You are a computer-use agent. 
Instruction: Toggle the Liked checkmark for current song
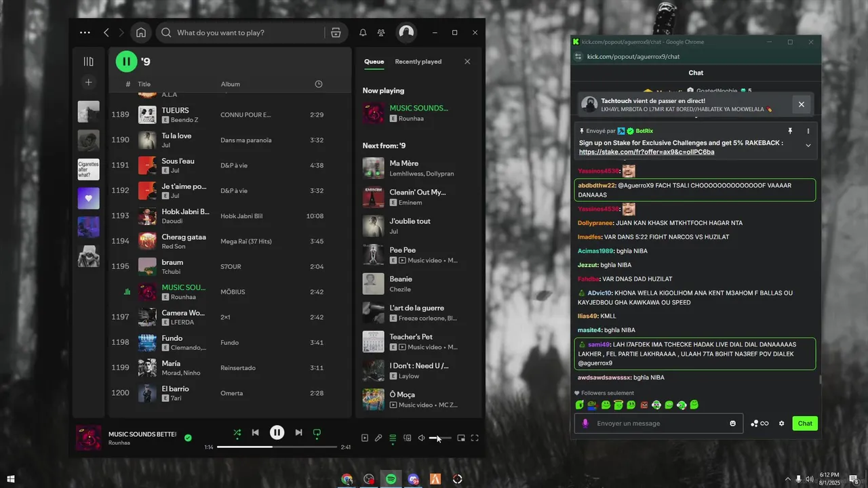click(x=188, y=438)
